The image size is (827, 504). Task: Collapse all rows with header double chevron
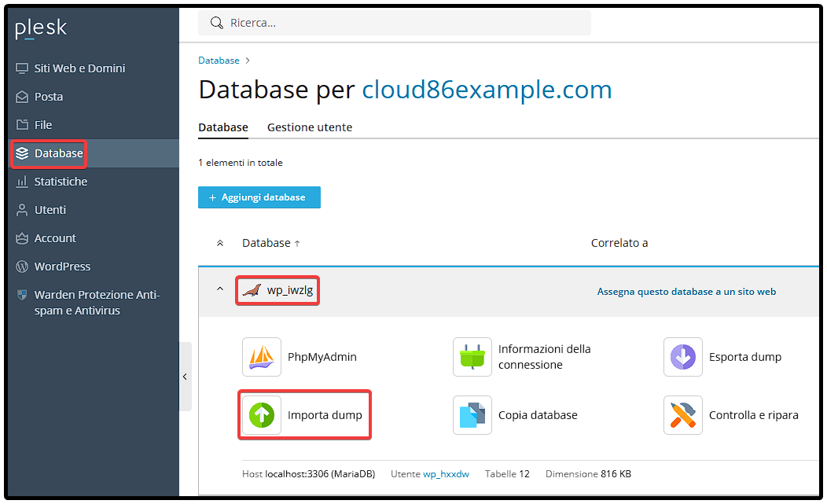coord(220,243)
